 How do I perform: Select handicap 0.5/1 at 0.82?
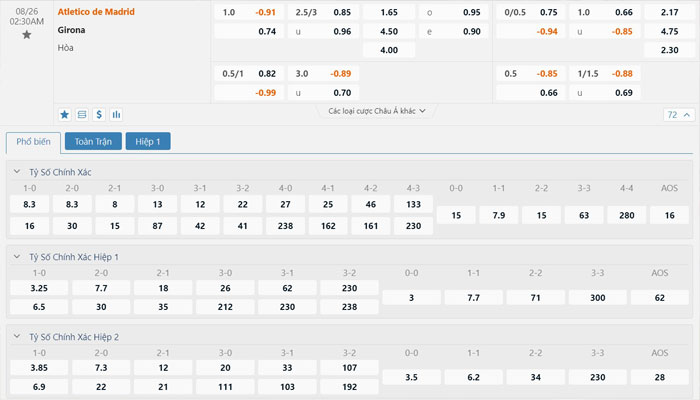(x=249, y=74)
